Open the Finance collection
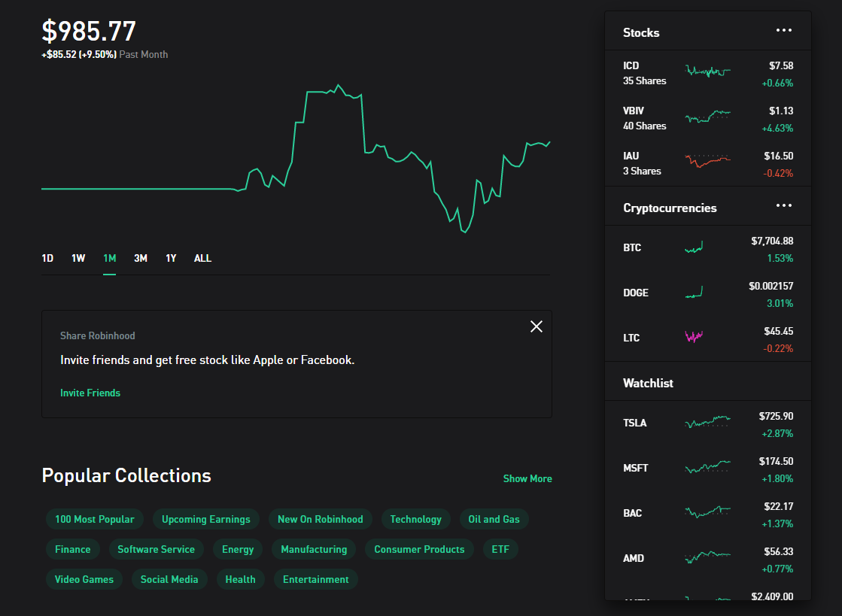The width and height of the screenshot is (842, 616). click(x=72, y=549)
